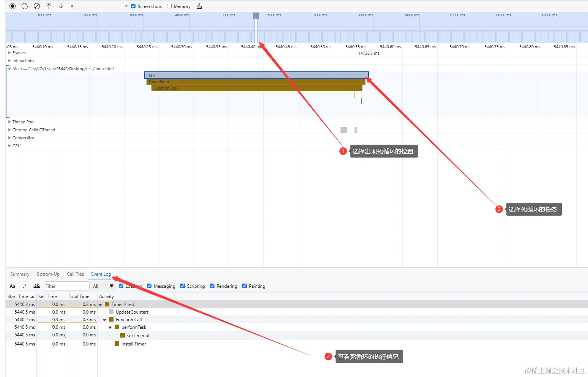Viewport: 588px width, 377px height.
Task: Collapse the performTask row arrow
Action: pos(110,327)
